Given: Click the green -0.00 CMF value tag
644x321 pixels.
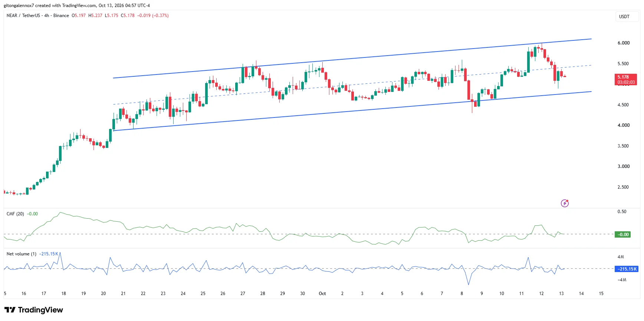Looking at the screenshot, I should coord(623,235).
